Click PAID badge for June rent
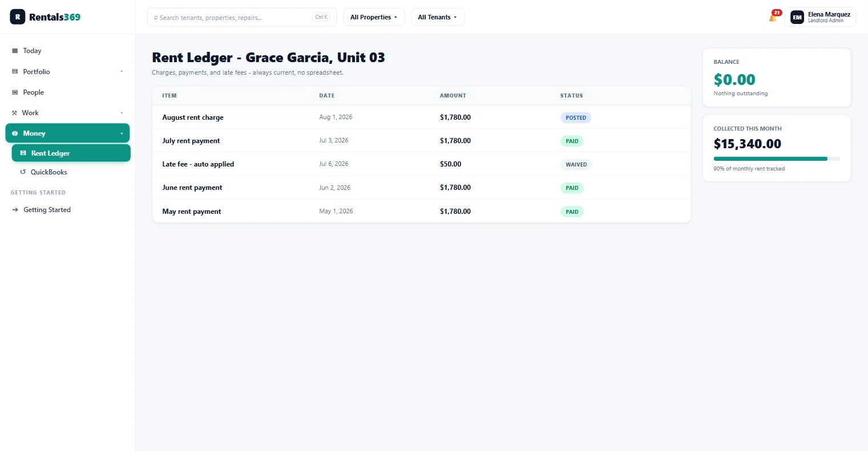This screenshot has height=451, width=868. (572, 188)
